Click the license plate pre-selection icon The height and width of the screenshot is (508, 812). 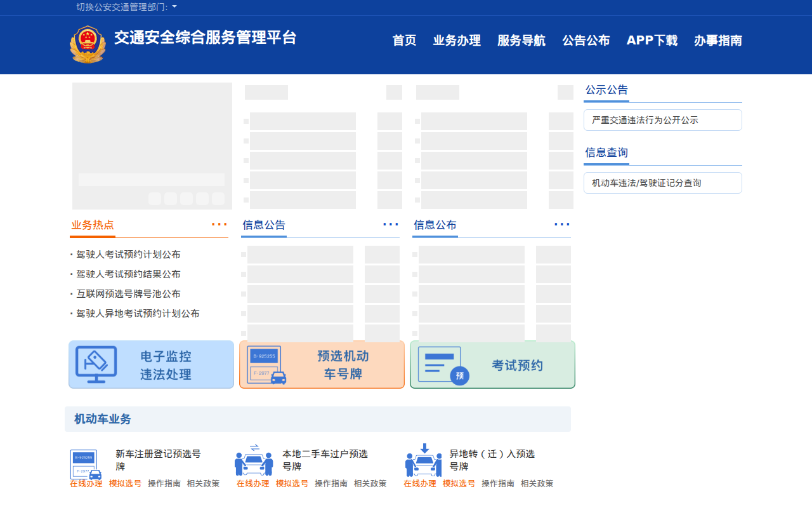tap(266, 365)
